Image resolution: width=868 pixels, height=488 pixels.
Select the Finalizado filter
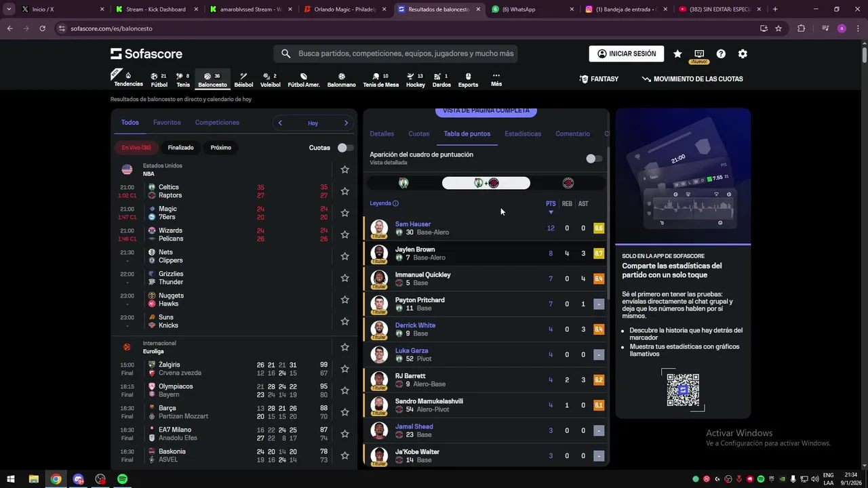coord(181,148)
